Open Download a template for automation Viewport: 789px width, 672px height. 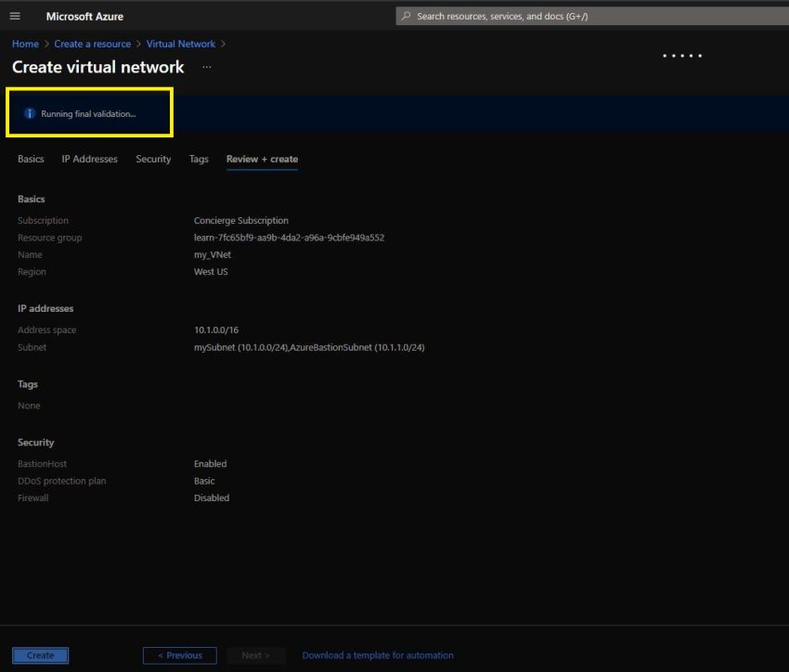[x=377, y=654]
